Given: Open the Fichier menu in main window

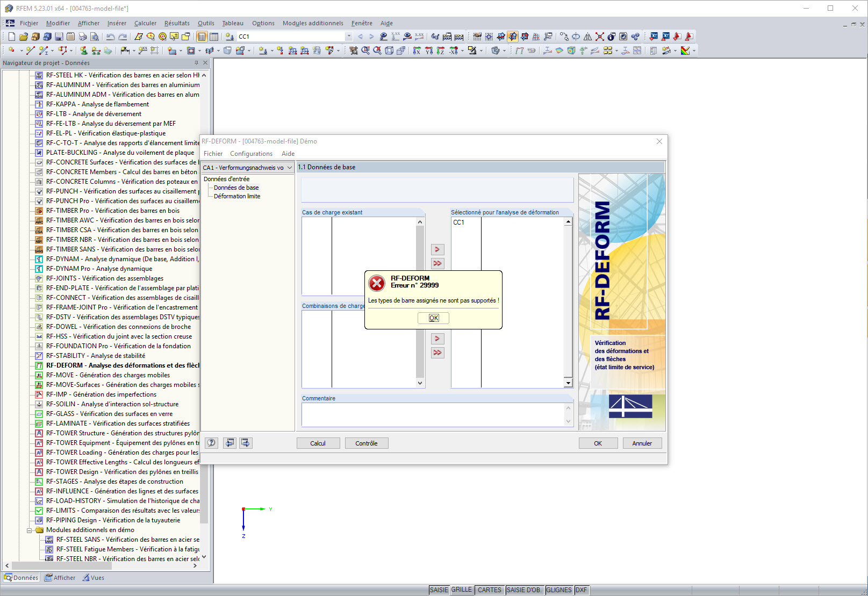Looking at the screenshot, I should point(29,23).
